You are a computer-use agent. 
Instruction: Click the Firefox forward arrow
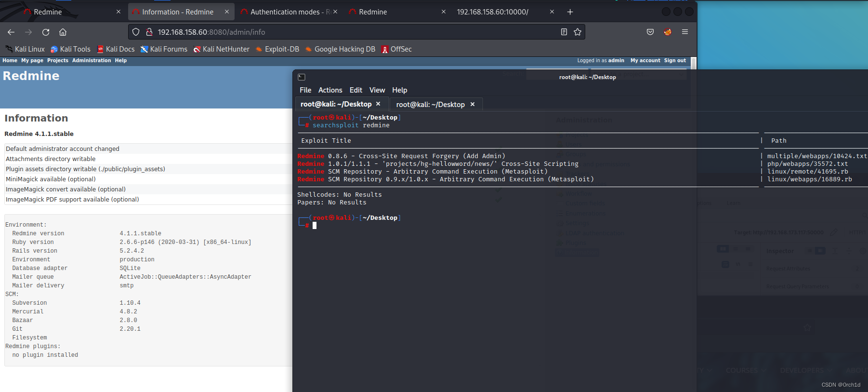pos(28,32)
